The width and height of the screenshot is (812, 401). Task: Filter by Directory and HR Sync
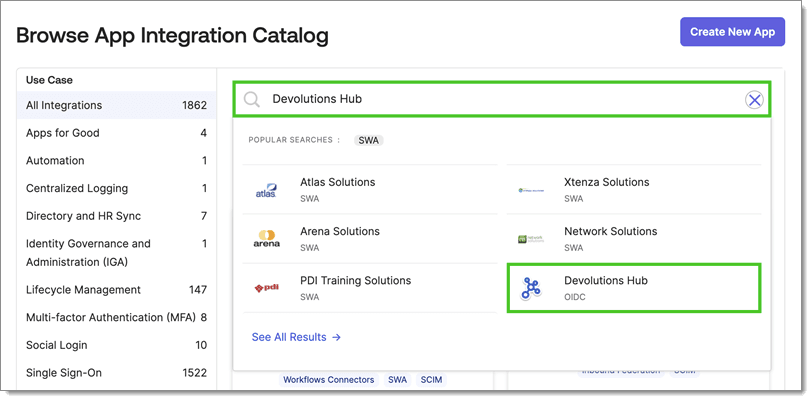pyautogui.click(x=117, y=216)
